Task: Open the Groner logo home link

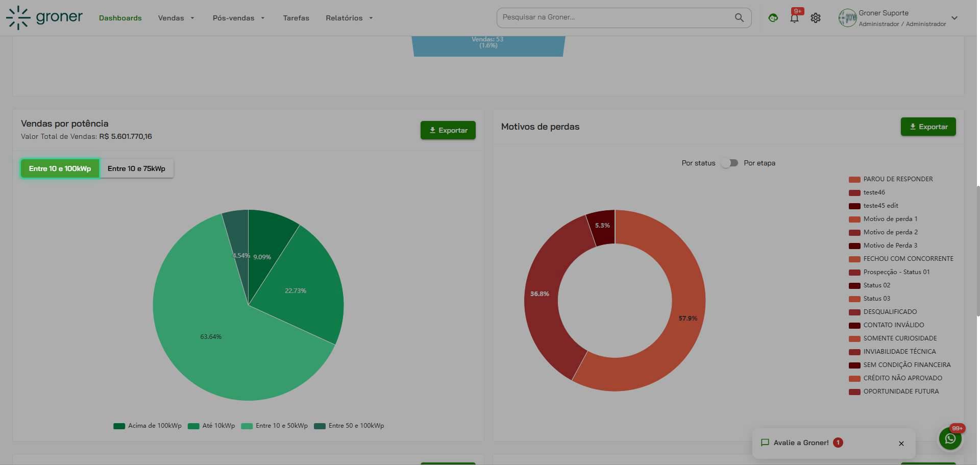Action: pyautogui.click(x=44, y=18)
